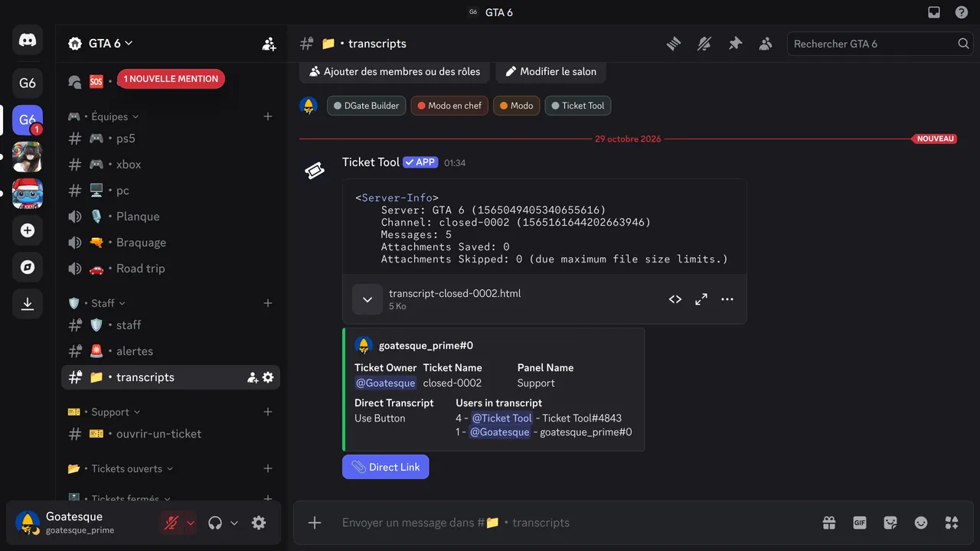
Task: Open pinned messages pin icon
Action: click(x=735, y=44)
